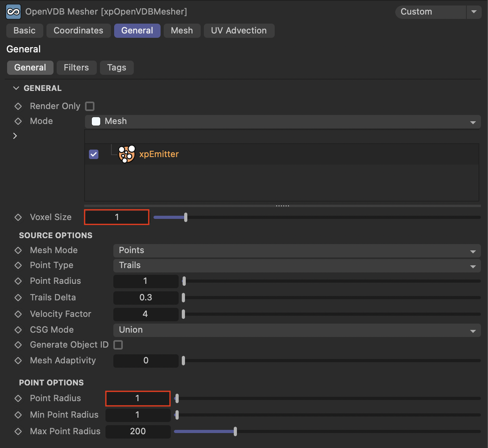The height and width of the screenshot is (448, 488).
Task: Click the Trails Delta slider
Action: click(x=331, y=298)
